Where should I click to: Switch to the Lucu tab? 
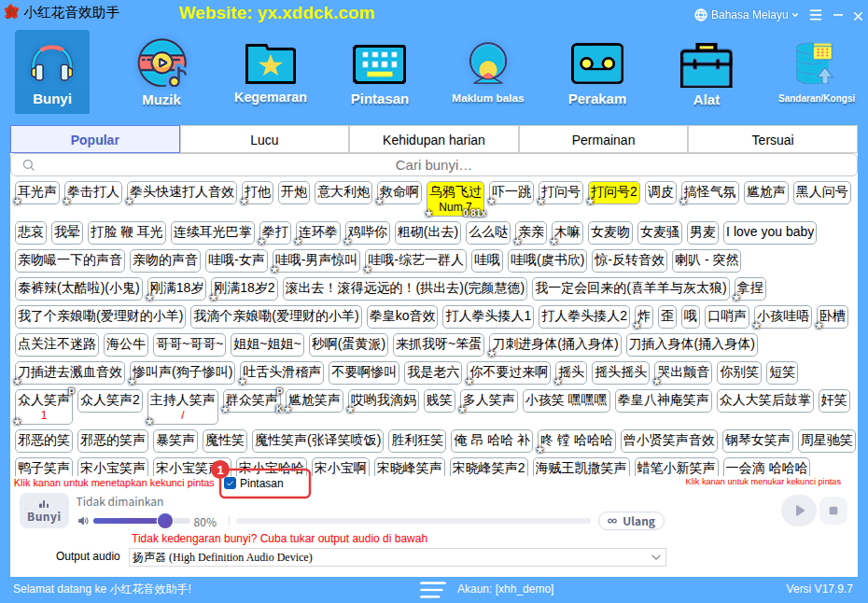pyautogui.click(x=265, y=140)
